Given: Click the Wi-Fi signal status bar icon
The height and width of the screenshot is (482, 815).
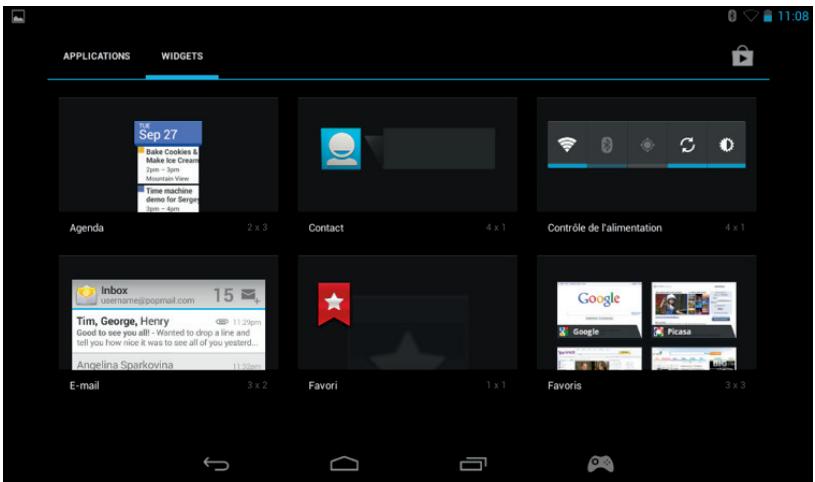Looking at the screenshot, I should [x=751, y=16].
